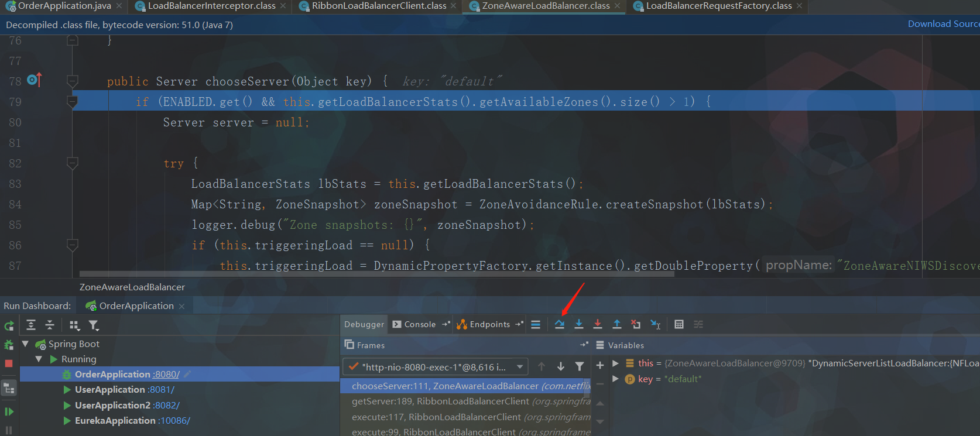Viewport: 980px width, 436px height.
Task: Move watch up in Variables panel
Action: coord(600,403)
